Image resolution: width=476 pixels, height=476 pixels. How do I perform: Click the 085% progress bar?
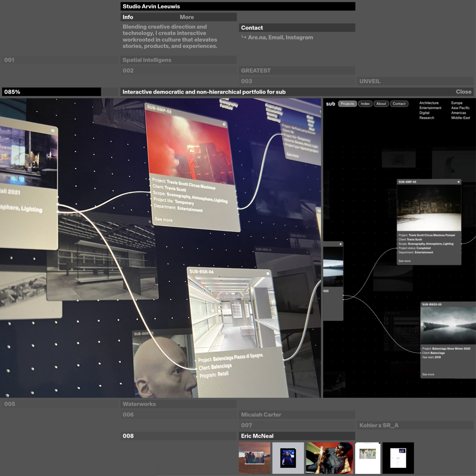coord(51,92)
